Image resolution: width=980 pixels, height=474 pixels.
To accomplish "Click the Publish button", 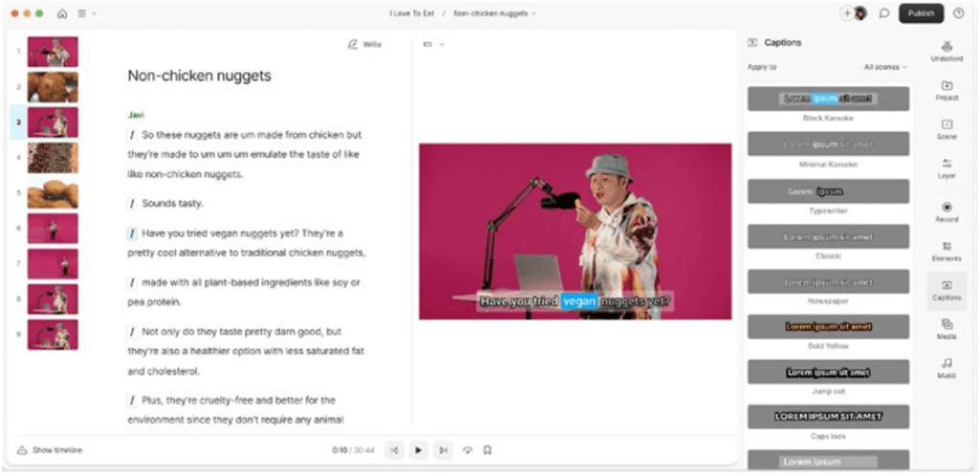I will pyautogui.click(x=922, y=13).
